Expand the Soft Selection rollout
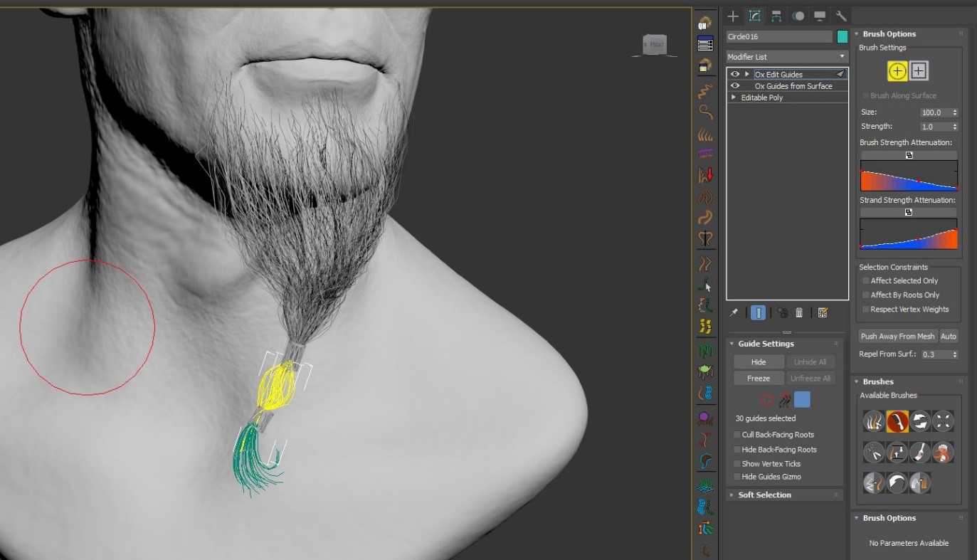The width and height of the screenshot is (977, 560). coord(764,495)
